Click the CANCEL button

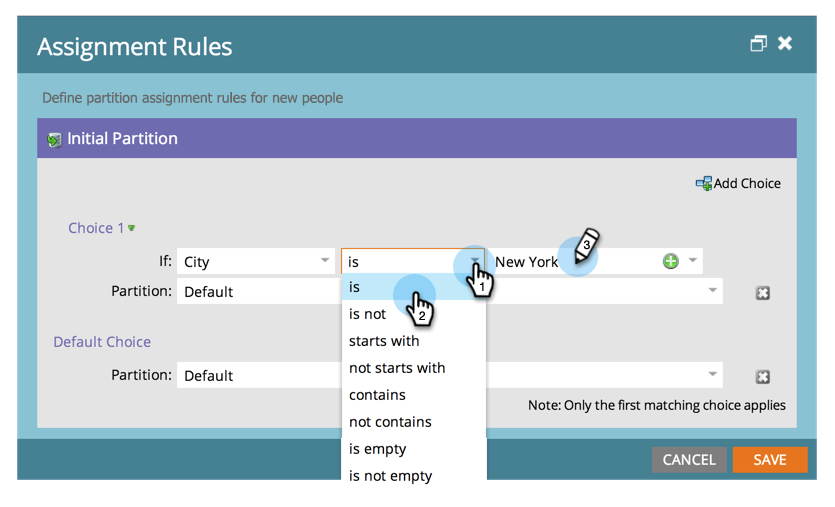[x=689, y=460]
